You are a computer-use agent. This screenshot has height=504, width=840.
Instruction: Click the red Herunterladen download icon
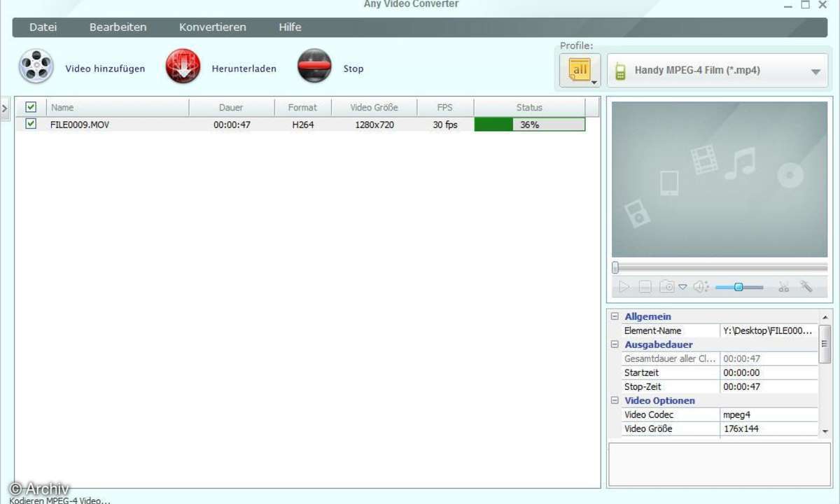pos(183,67)
